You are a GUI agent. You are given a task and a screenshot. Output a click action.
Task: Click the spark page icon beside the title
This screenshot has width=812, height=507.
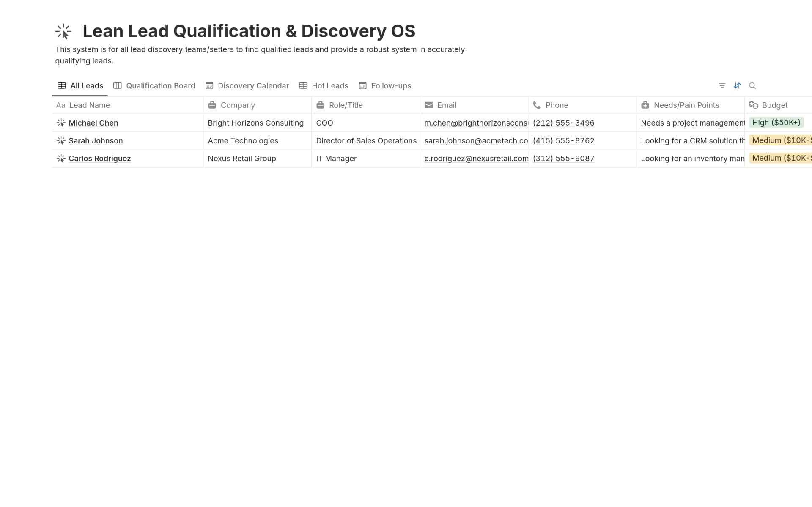[x=63, y=31]
